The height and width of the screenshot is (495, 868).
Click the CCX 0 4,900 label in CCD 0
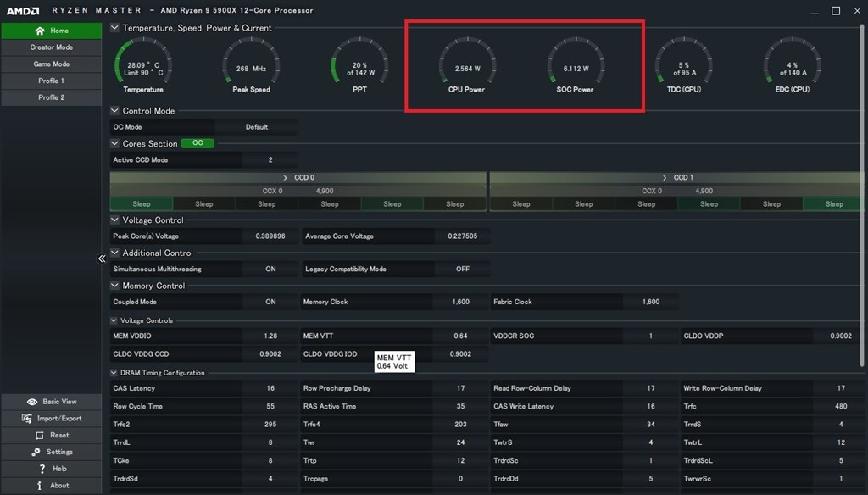pos(298,191)
